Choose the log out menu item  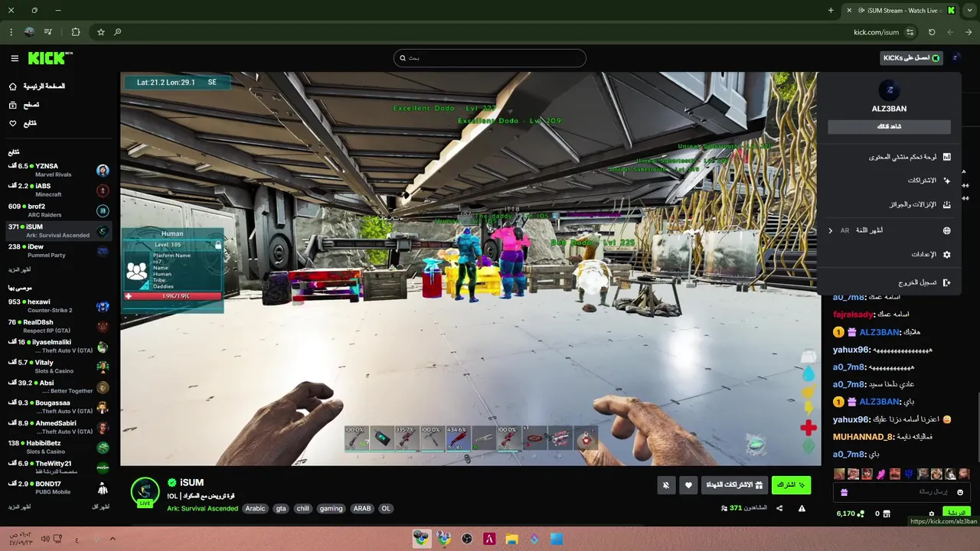tap(889, 282)
